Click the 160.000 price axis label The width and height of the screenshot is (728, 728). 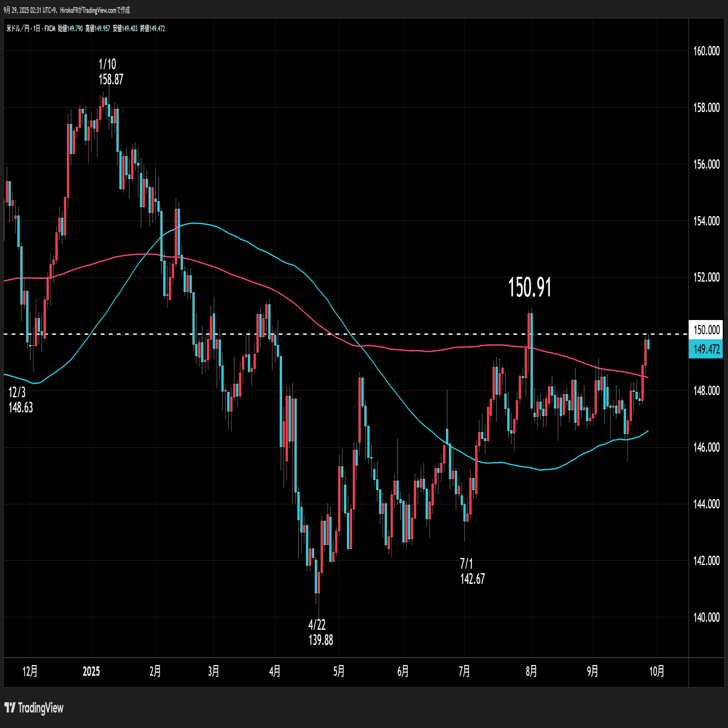[x=707, y=51]
